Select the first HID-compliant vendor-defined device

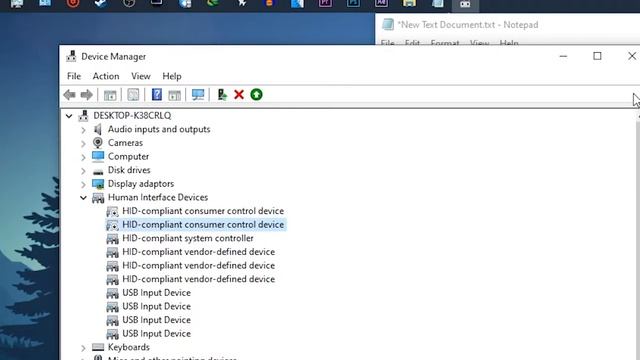coord(198,252)
